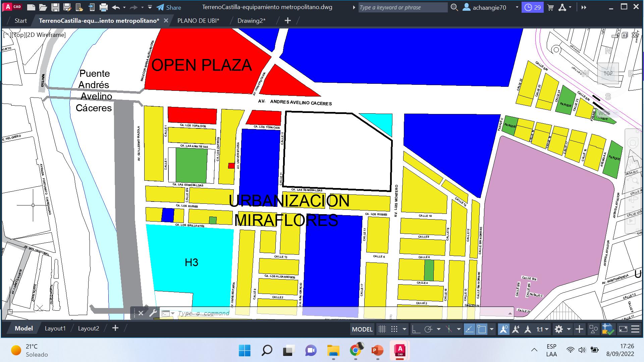Switch to the Start tab
The width and height of the screenshot is (644, 362).
(x=20, y=21)
